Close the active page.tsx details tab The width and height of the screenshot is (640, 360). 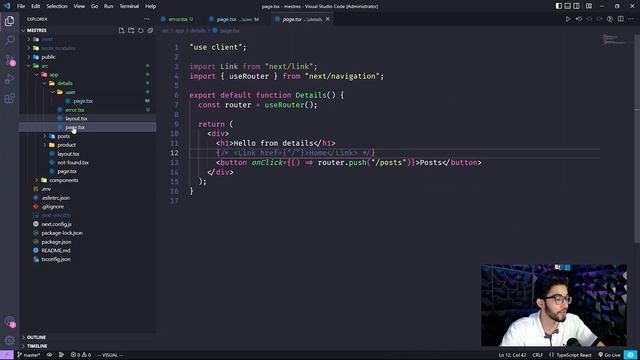pos(327,19)
